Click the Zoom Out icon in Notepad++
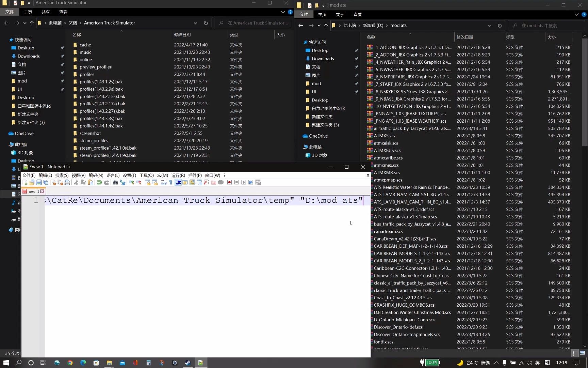Viewport: 588px width, 368px height. point(138,182)
